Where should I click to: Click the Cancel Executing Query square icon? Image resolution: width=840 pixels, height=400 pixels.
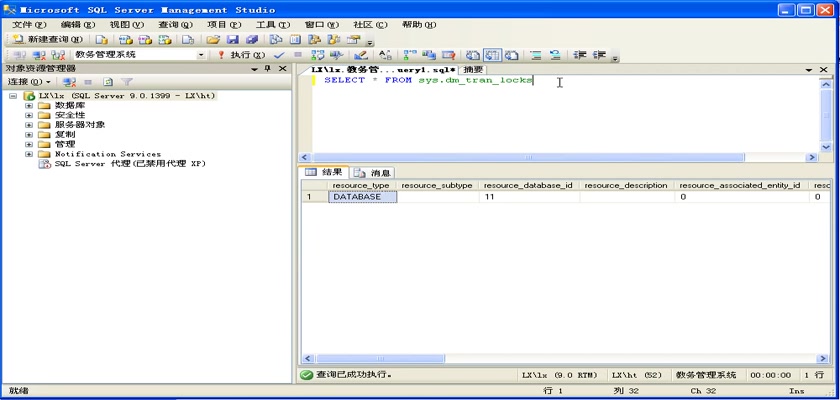point(298,55)
